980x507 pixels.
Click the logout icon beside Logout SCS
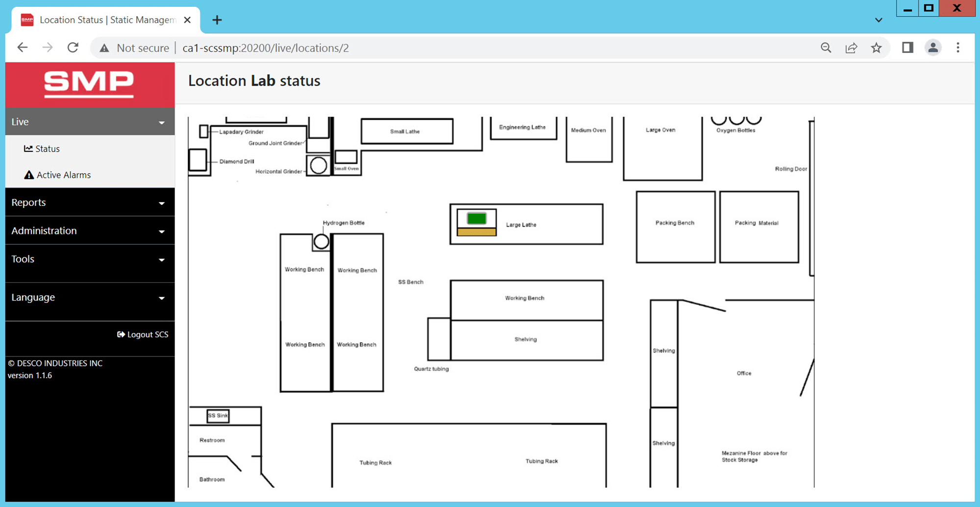121,334
